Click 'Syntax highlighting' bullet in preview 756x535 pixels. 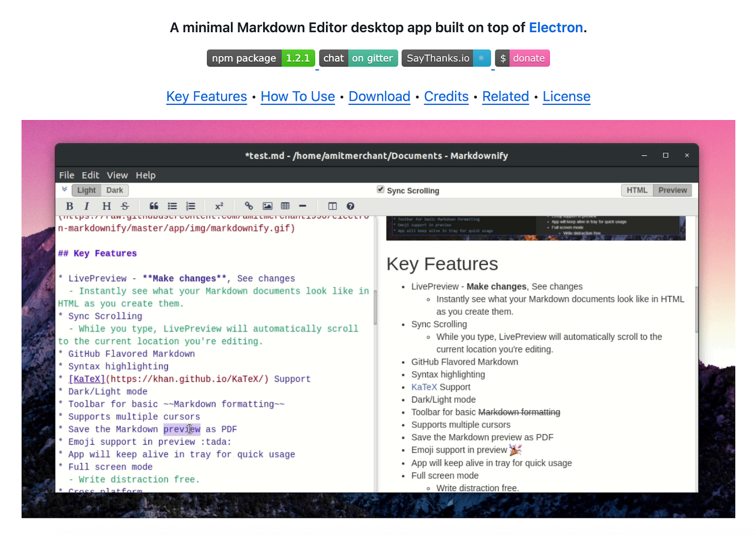pos(448,374)
